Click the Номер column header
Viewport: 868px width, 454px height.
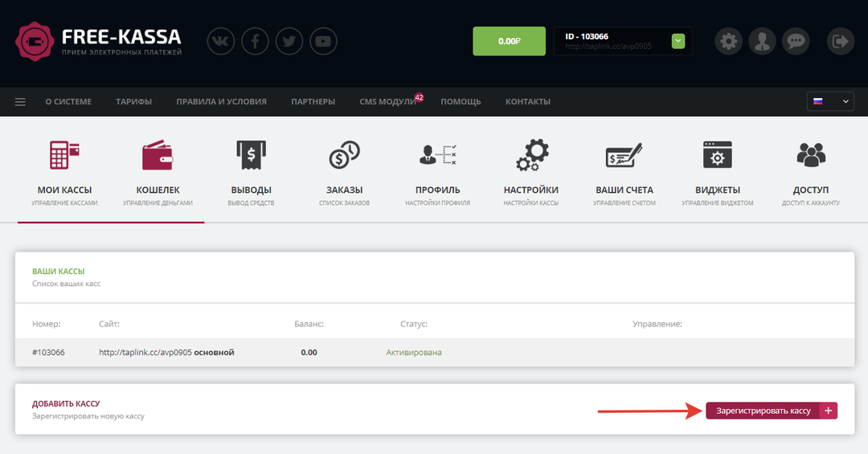[x=46, y=324]
